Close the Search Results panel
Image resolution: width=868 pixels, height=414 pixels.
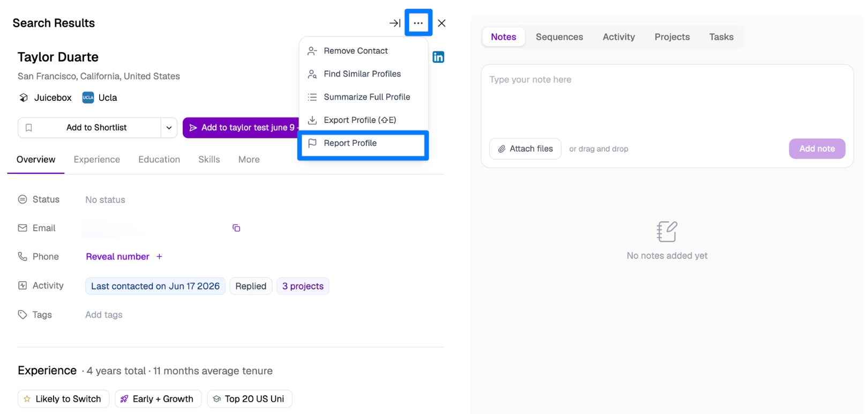coord(442,23)
